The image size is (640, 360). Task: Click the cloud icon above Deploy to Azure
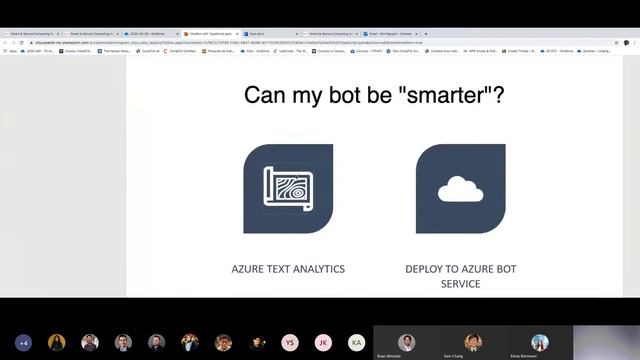pos(460,189)
